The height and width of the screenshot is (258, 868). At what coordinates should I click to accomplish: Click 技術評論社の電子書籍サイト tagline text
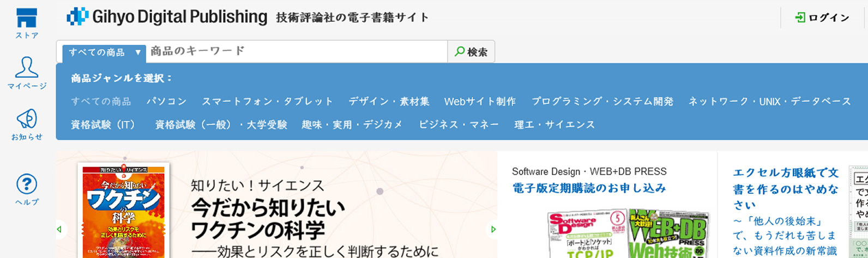click(x=352, y=17)
